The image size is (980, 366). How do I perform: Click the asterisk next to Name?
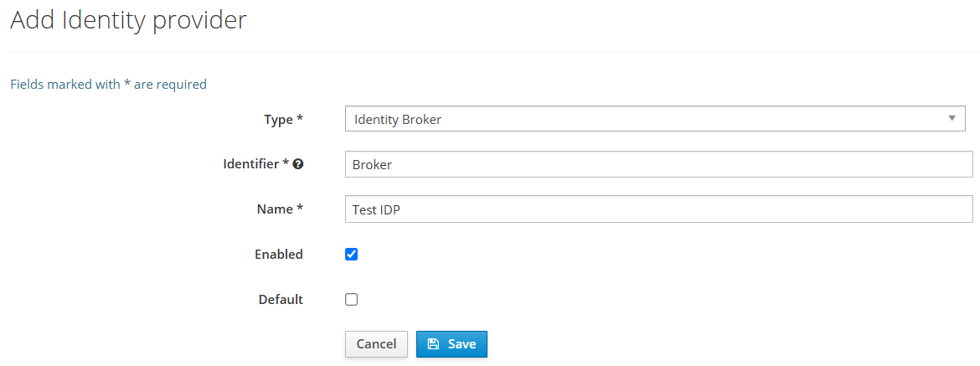click(x=300, y=209)
